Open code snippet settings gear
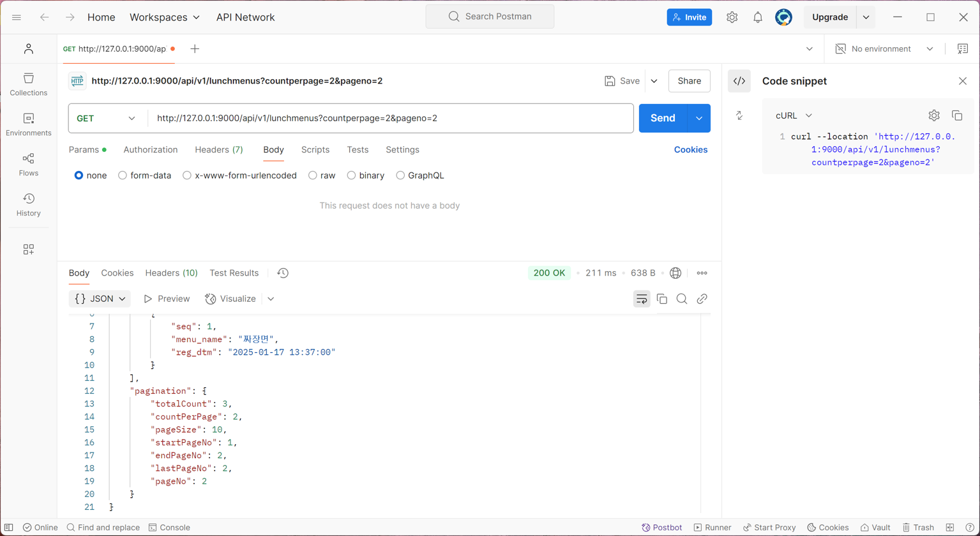 pos(934,115)
